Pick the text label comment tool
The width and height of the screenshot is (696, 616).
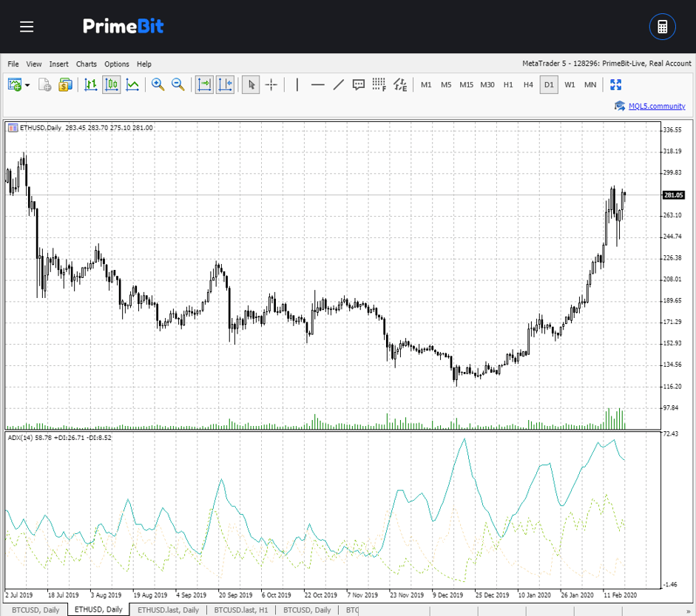coord(359,84)
